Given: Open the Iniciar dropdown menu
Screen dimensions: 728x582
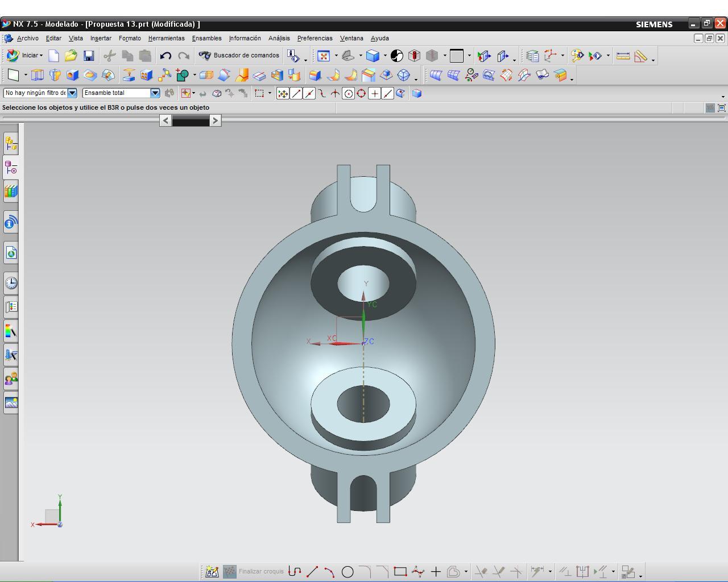Looking at the screenshot, I should [26, 56].
